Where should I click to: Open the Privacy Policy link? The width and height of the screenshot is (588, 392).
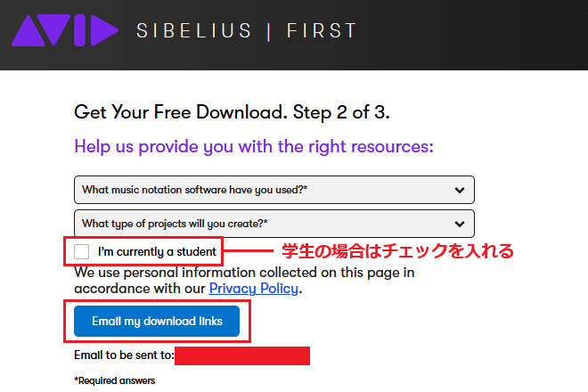(x=254, y=289)
